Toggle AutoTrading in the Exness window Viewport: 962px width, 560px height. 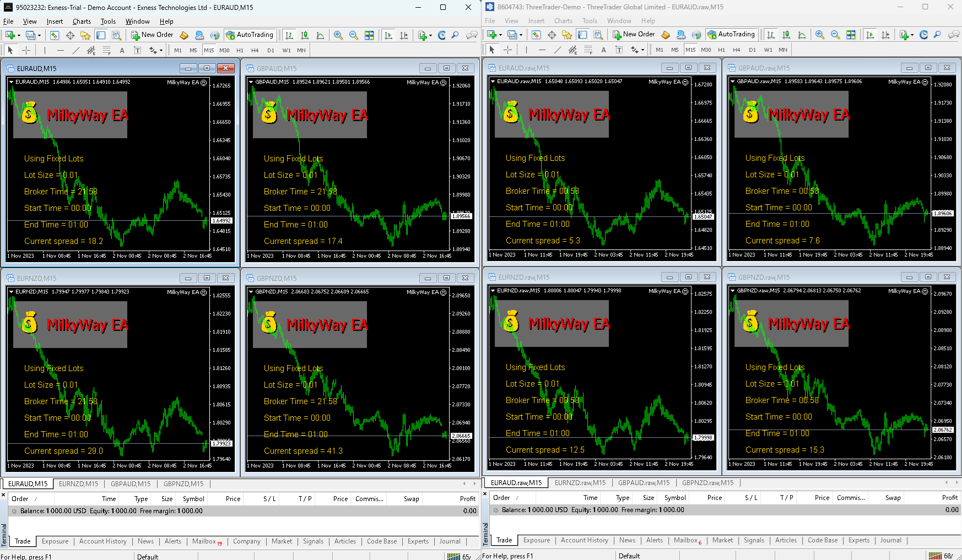[250, 35]
